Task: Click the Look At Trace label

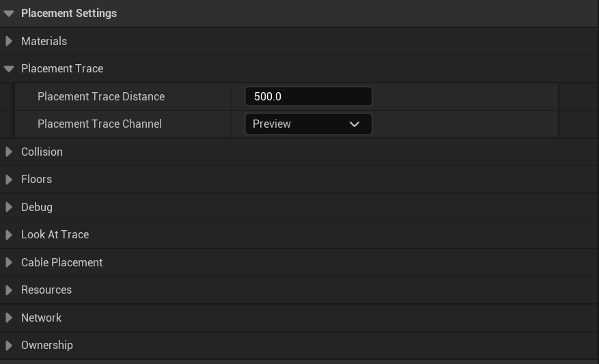Action: (x=55, y=234)
